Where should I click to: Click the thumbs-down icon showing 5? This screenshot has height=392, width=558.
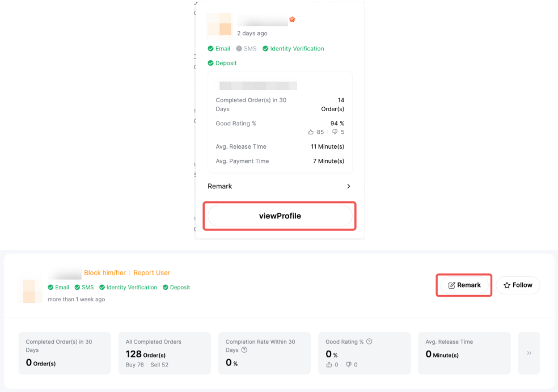point(335,132)
